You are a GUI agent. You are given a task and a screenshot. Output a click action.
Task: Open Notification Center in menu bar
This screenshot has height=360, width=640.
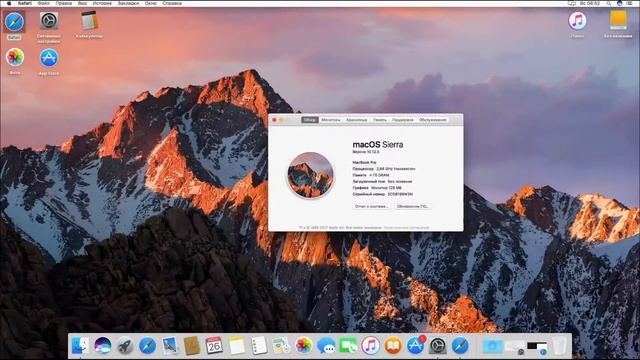(630, 3)
